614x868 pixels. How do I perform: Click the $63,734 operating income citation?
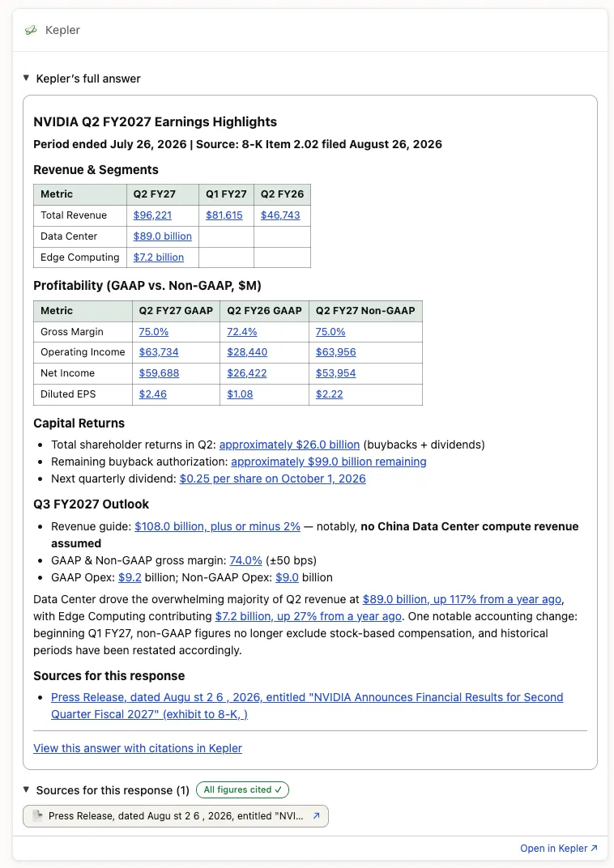(x=158, y=352)
